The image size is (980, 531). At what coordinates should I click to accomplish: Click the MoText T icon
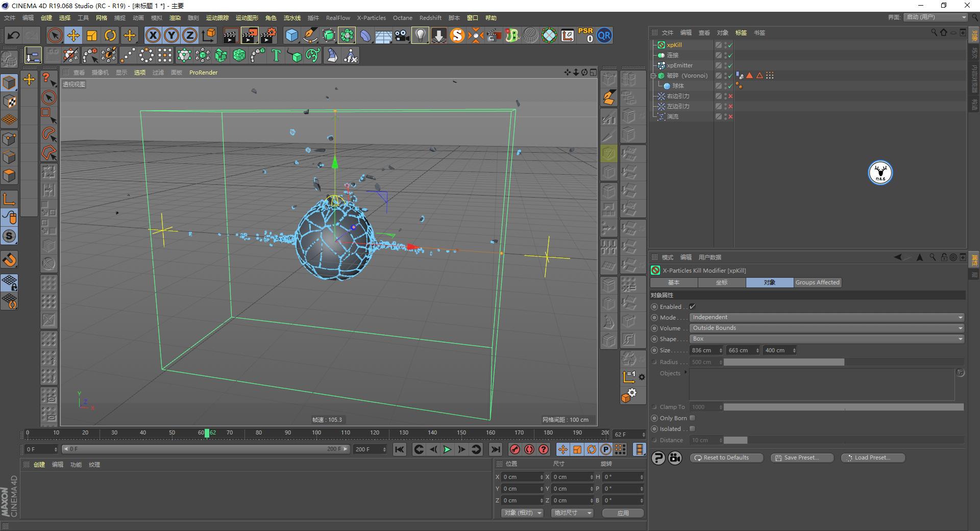(276, 55)
